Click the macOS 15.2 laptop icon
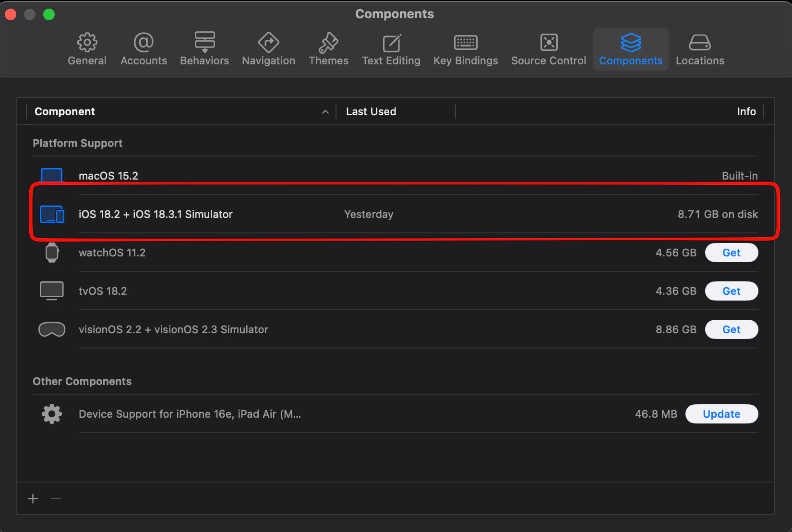This screenshot has height=532, width=792. [52, 176]
